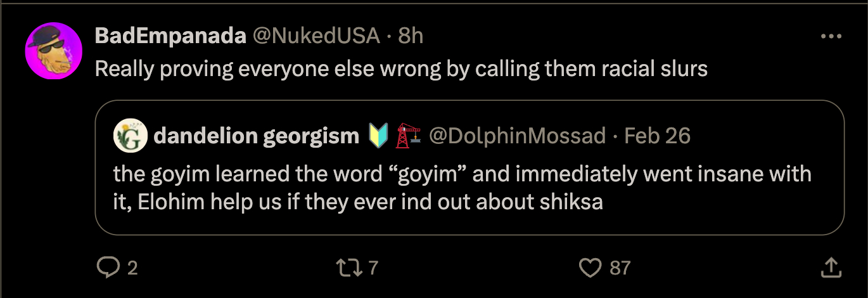This screenshot has height=298, width=868.
Task: Open dandelion georgism's profile name
Action: pos(255,136)
